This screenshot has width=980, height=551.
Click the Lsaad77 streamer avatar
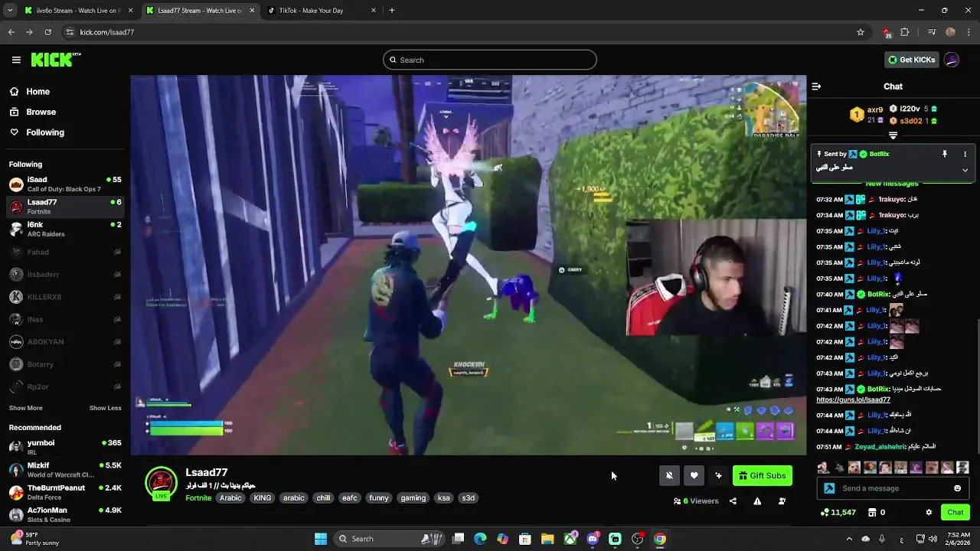click(161, 483)
